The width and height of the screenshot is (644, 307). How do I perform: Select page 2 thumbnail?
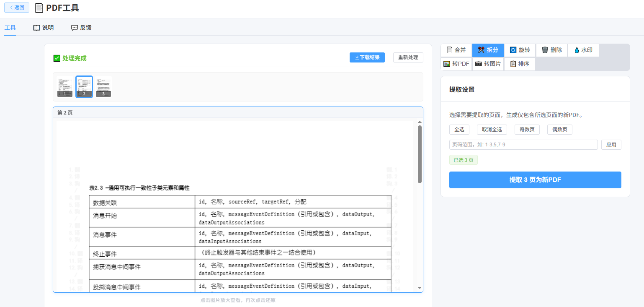pyautogui.click(x=84, y=87)
